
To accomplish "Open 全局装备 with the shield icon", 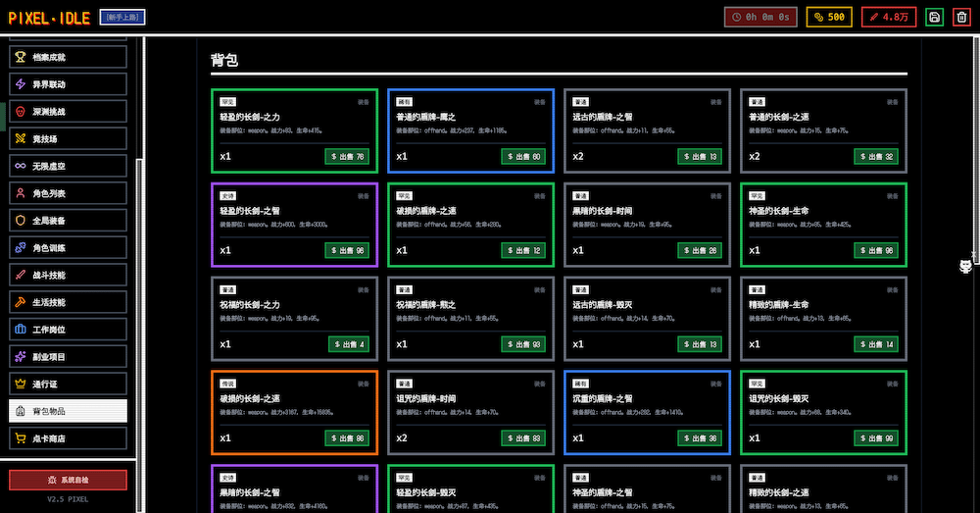I will point(68,221).
